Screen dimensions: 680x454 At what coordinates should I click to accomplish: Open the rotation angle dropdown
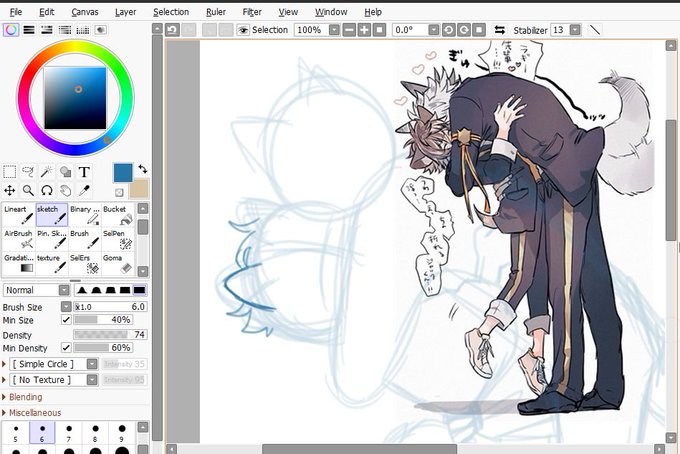(x=434, y=30)
